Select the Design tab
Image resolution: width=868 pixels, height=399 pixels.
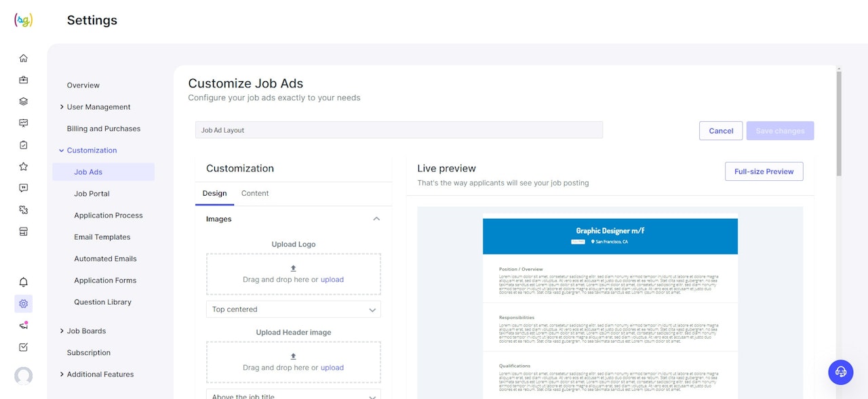[214, 193]
